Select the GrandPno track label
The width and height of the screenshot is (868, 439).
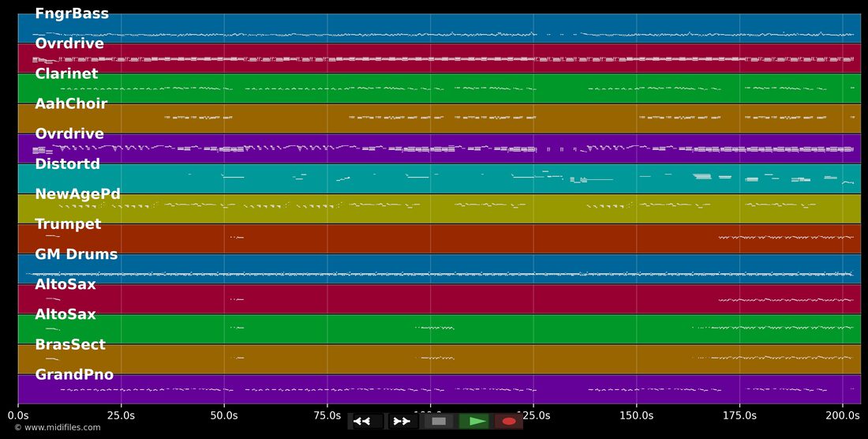tap(74, 375)
